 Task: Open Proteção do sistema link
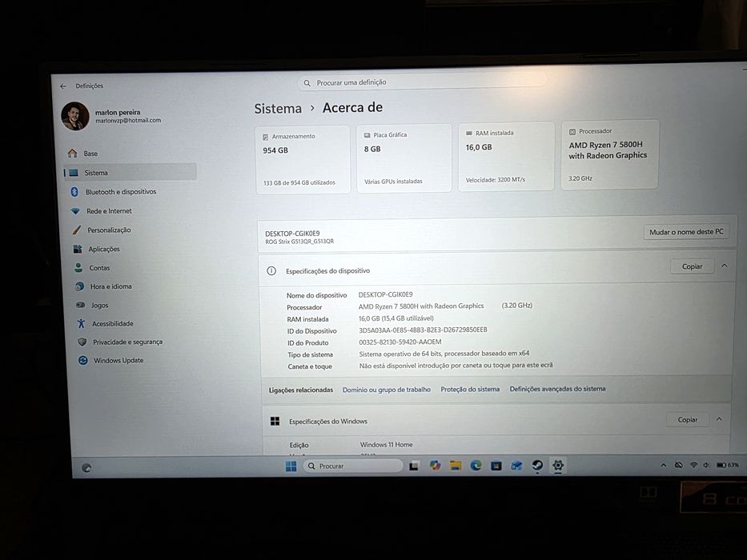tap(470, 389)
